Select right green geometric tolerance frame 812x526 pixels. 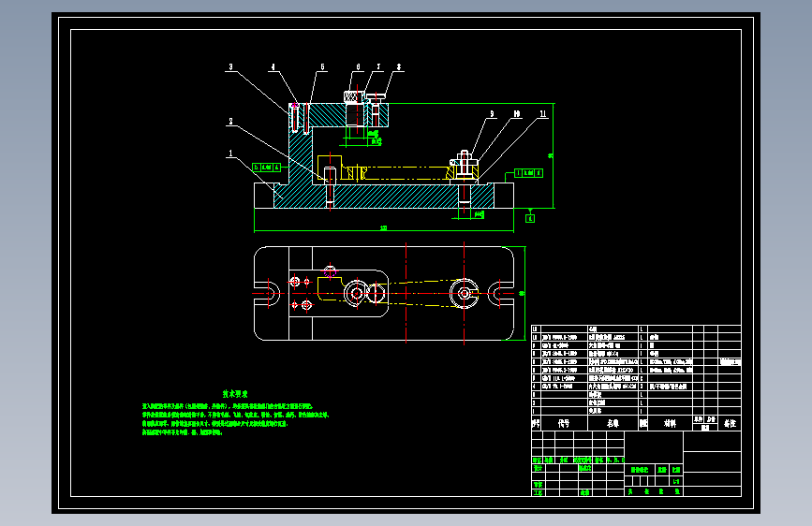click(x=528, y=173)
